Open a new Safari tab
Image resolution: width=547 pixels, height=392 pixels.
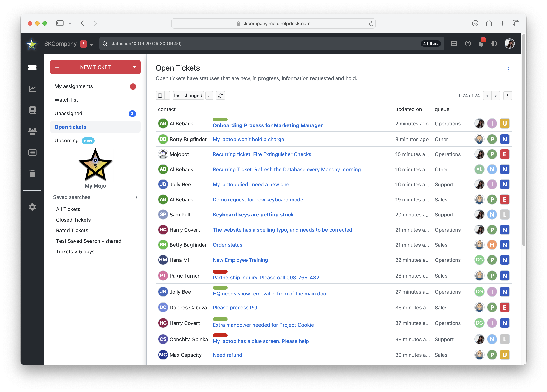(x=502, y=23)
